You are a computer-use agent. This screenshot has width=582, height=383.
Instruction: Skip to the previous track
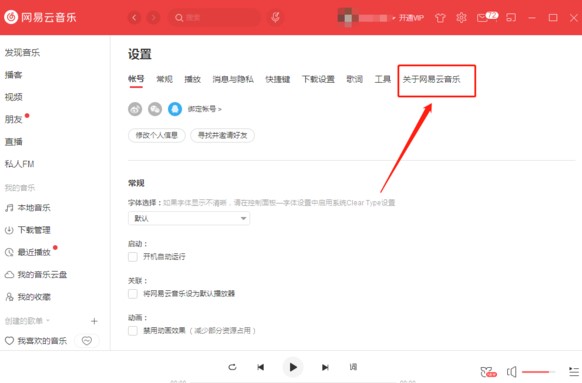coord(261,367)
